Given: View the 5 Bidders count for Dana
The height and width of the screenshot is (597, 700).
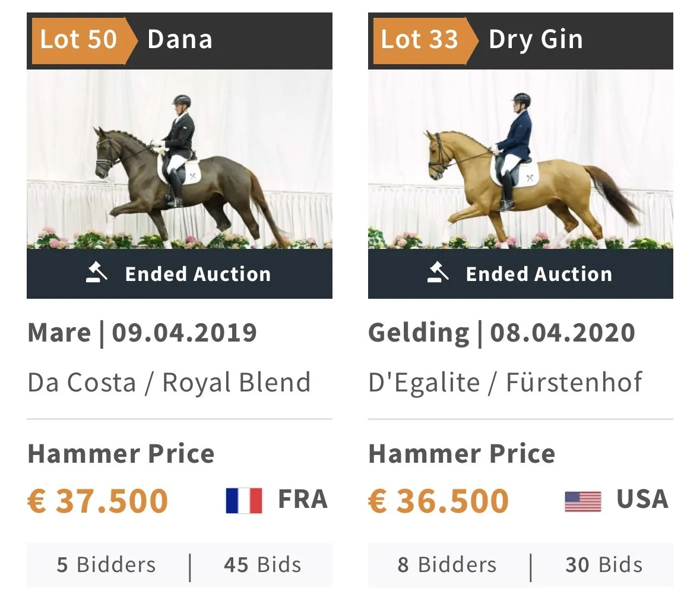Looking at the screenshot, I should point(106,565).
